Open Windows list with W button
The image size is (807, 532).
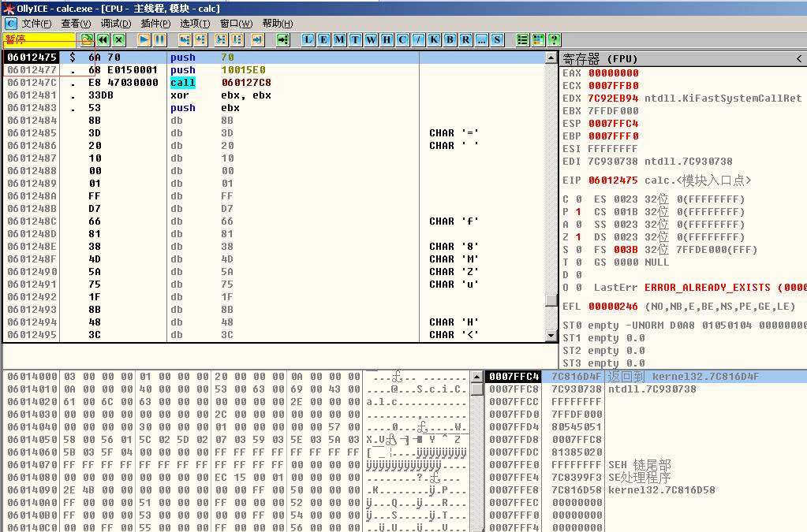point(371,39)
